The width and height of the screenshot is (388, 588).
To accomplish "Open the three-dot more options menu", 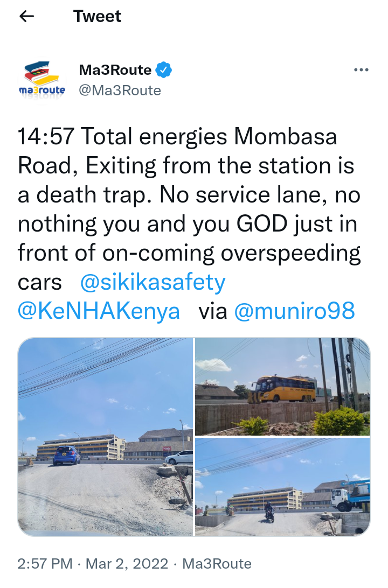I will [x=361, y=70].
